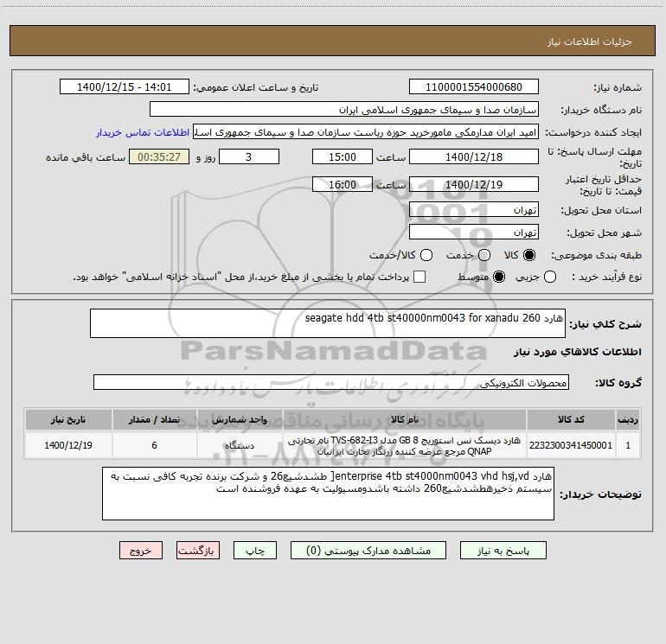Click the announcement date field 1400/12/15 - 14:01

pos(125,87)
